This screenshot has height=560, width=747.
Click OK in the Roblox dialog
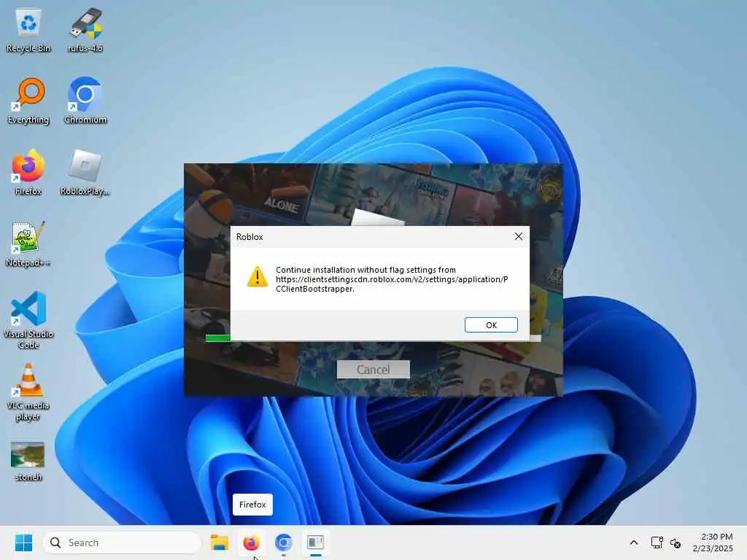tap(491, 324)
